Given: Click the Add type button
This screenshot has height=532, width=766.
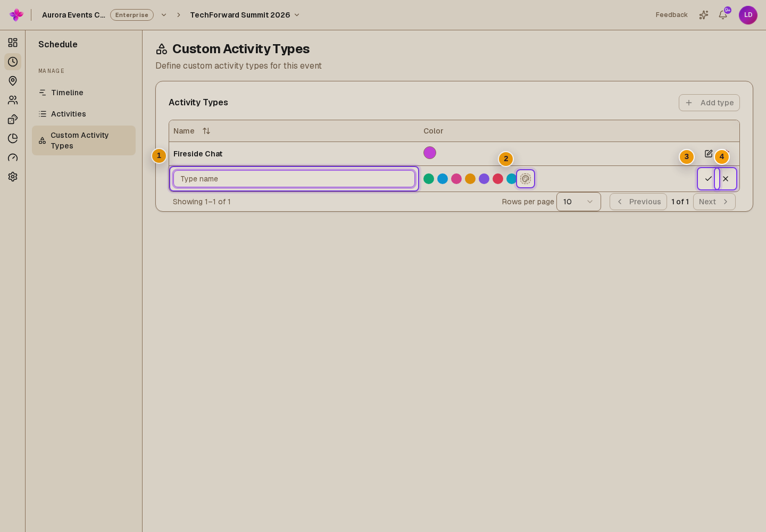Looking at the screenshot, I should (709, 103).
